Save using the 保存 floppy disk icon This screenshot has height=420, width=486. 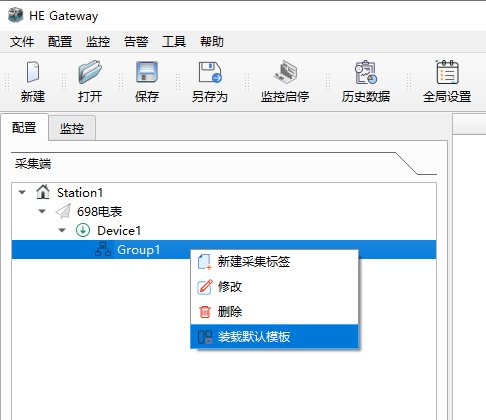(147, 72)
